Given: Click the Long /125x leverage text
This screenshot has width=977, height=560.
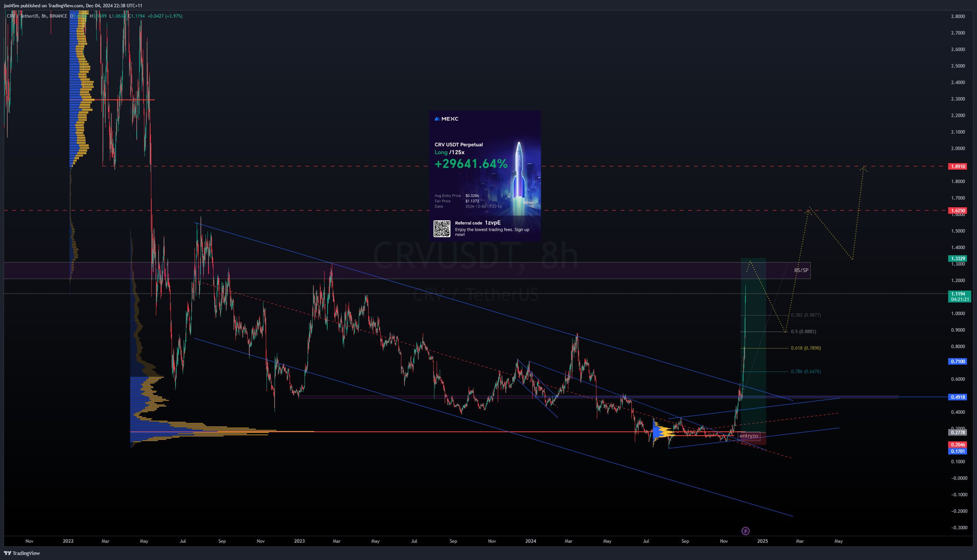Looking at the screenshot, I should pos(449,152).
